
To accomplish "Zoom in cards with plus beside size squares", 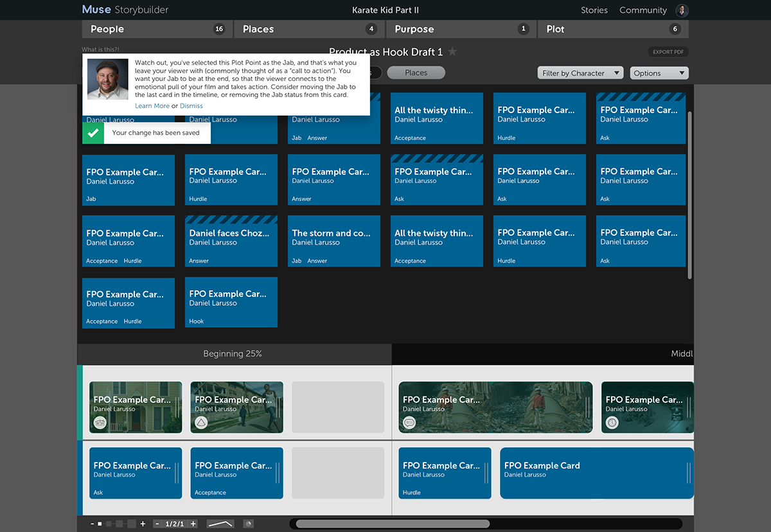I will coord(143,524).
